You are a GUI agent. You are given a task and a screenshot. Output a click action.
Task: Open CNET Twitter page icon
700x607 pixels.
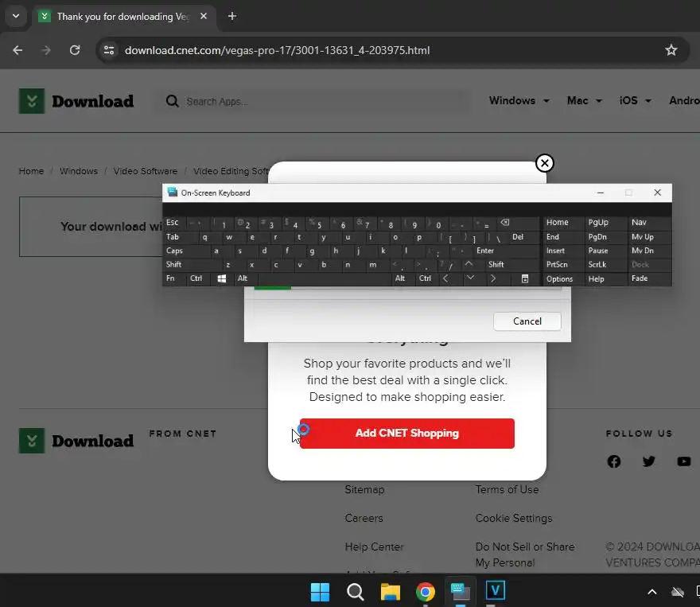tap(648, 461)
